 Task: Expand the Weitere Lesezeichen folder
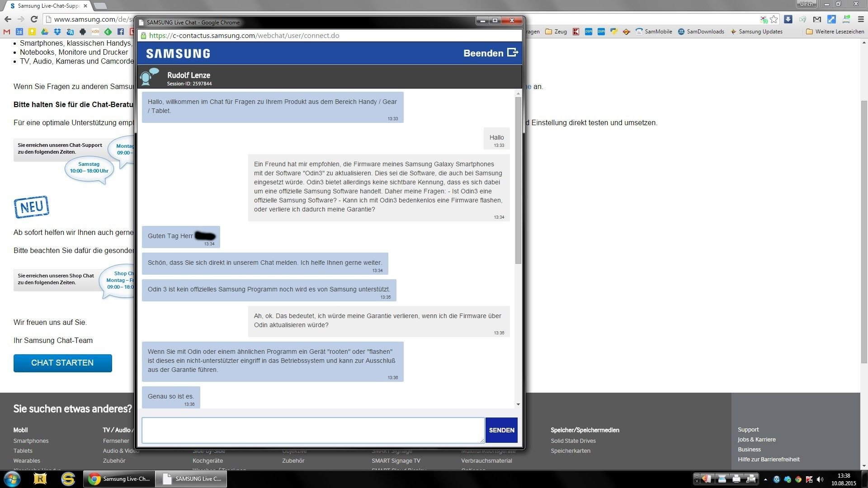point(835,32)
